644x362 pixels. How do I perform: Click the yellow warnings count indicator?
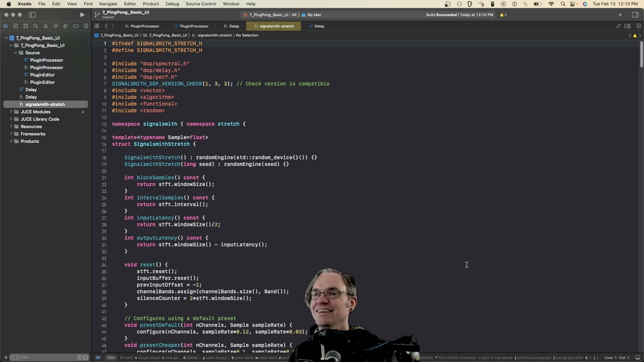[503, 15]
